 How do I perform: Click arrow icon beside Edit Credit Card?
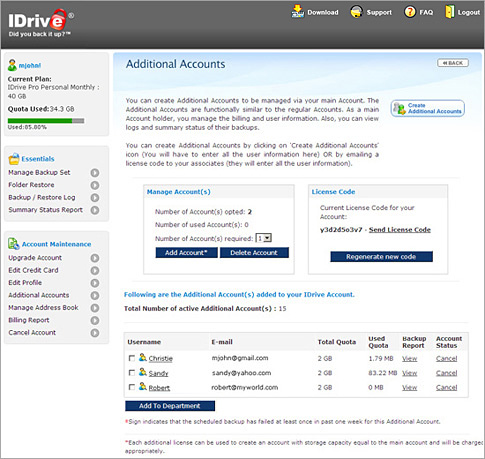coord(95,270)
